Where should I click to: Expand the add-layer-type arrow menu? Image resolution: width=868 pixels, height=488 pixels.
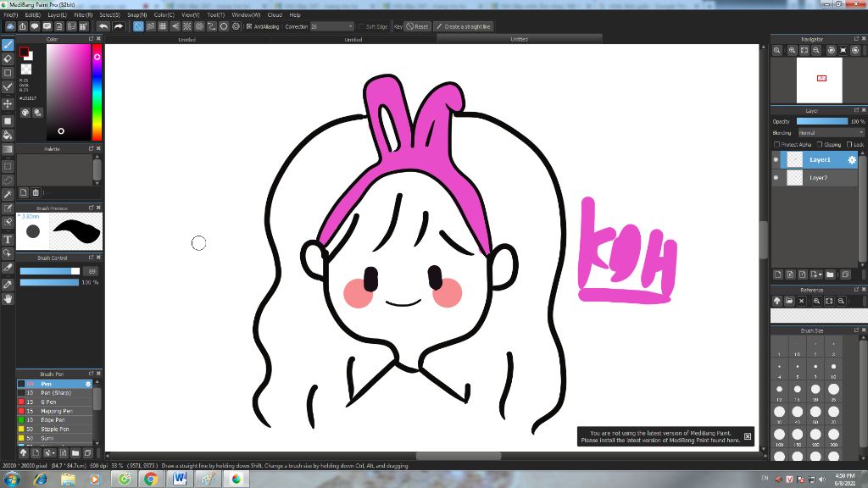tap(816, 274)
